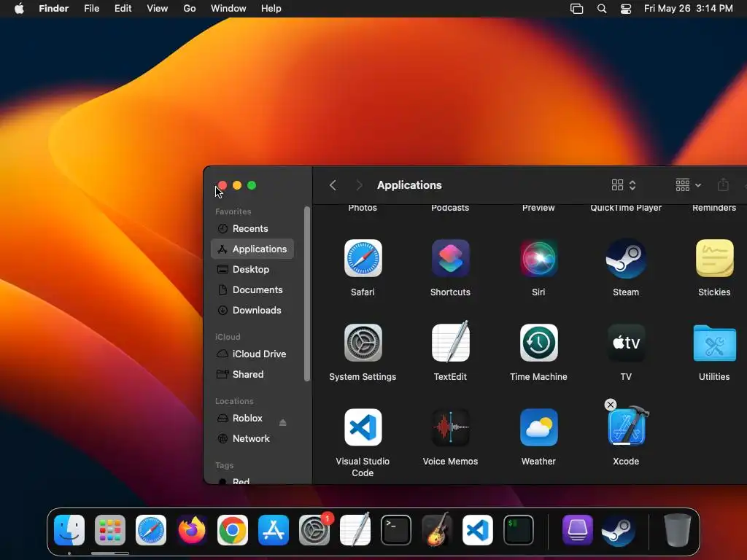The height and width of the screenshot is (560, 747).
Task: Open the Apple menu
Action: coord(19,9)
